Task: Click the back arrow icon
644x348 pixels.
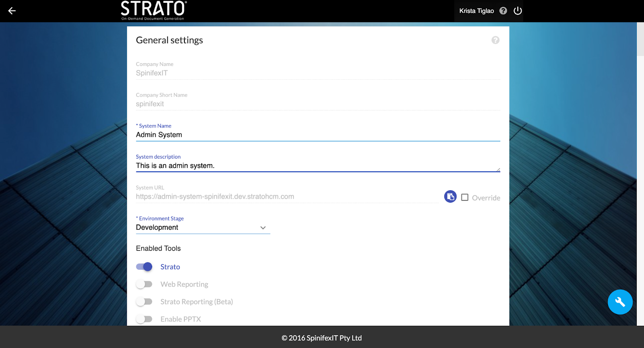Action: [x=12, y=11]
